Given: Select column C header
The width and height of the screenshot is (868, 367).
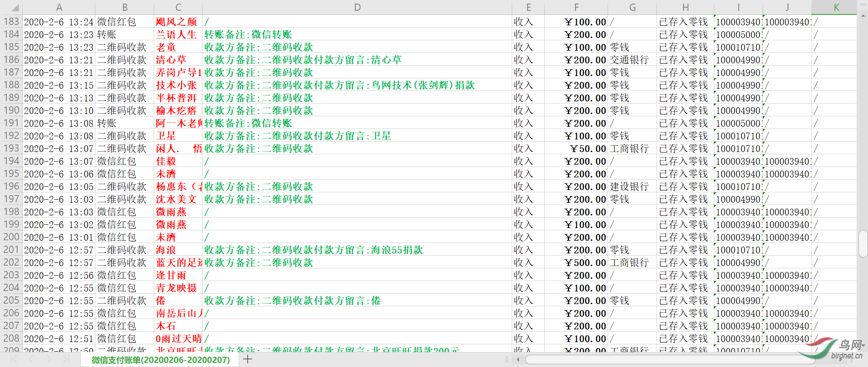Looking at the screenshot, I should click(x=178, y=7).
